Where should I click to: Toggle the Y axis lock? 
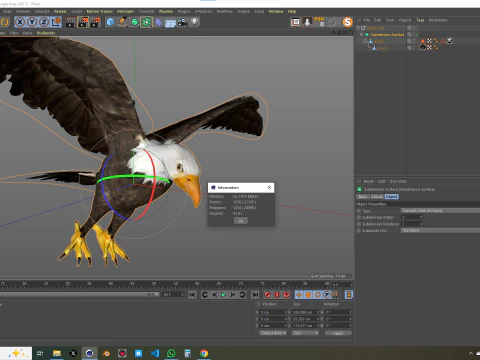click(x=32, y=22)
